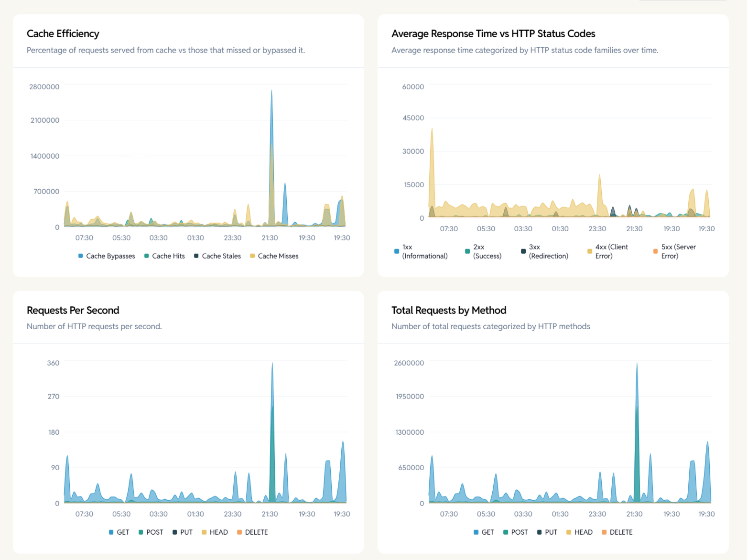Viewport: 747px width, 560px height.
Task: Click the 3xx (Redirection) legend label
Action: coord(549,251)
